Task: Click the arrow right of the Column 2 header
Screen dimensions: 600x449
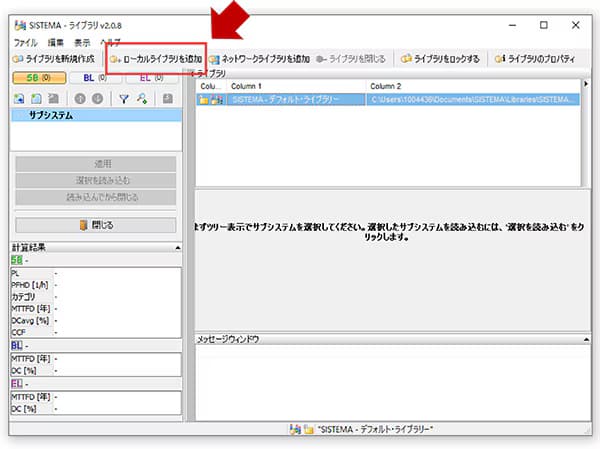Action: (x=586, y=84)
